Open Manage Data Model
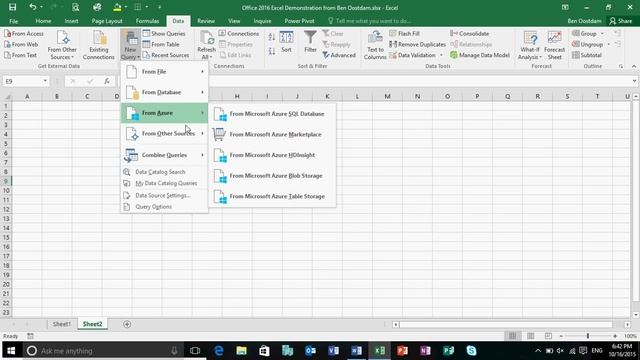Viewport: 640px width, 360px height. (x=480, y=55)
